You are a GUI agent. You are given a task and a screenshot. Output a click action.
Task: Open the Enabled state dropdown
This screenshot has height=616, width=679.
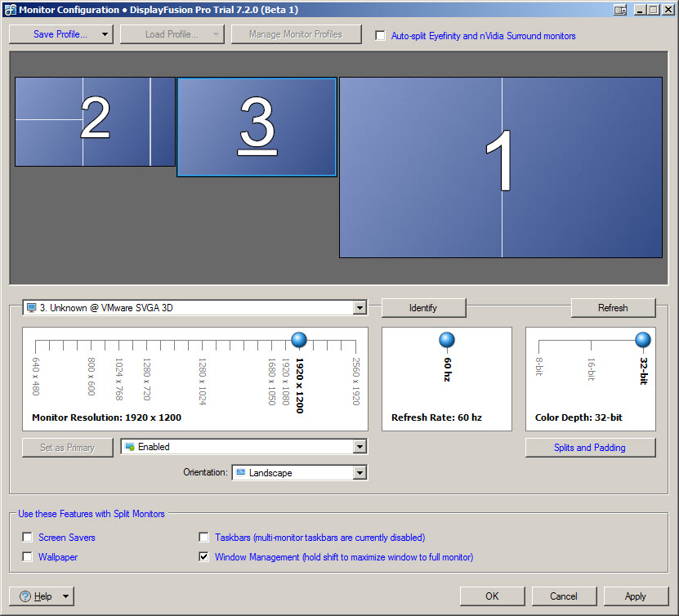pyautogui.click(x=360, y=447)
